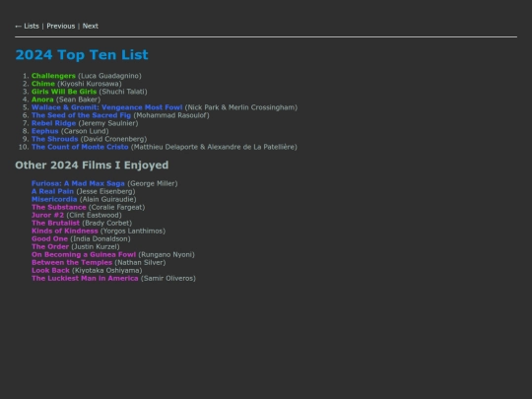Click director name Shuchi Talati

point(123,92)
